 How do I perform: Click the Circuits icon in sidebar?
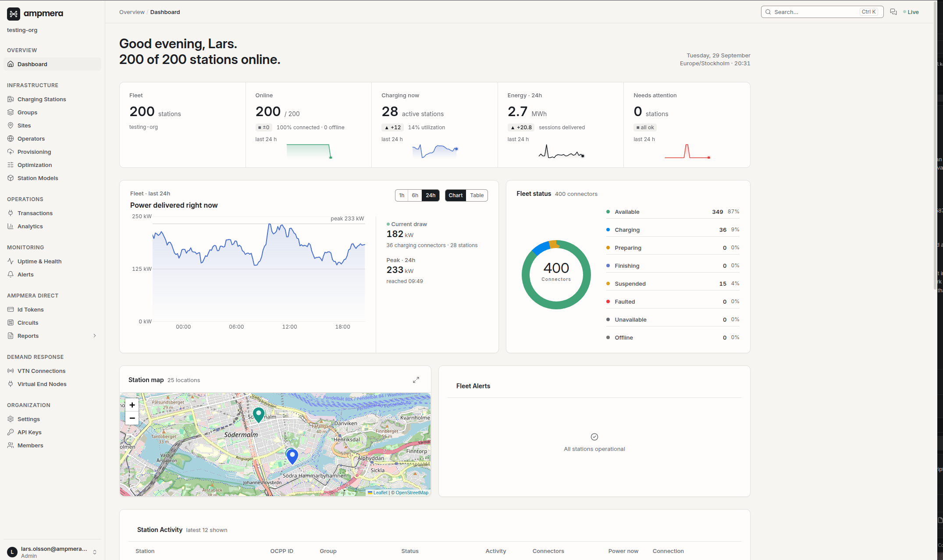11,323
